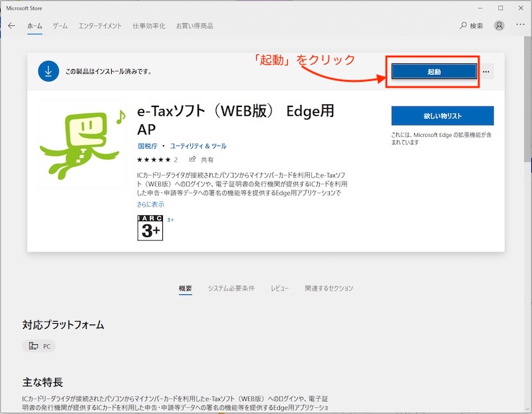
Task: Click the blue download status icon
Action: 49,71
